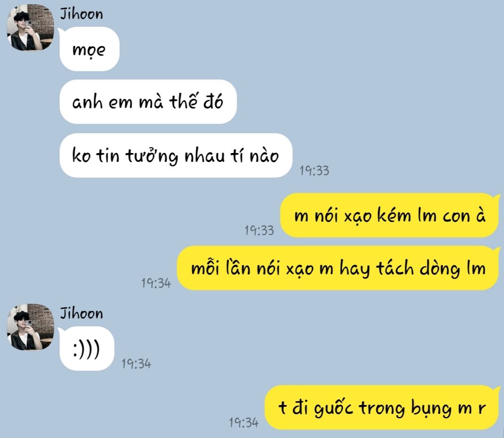The height and width of the screenshot is (438, 504).
Task: Click the word "tưởng" in Jihoon's third message
Action: point(152,156)
